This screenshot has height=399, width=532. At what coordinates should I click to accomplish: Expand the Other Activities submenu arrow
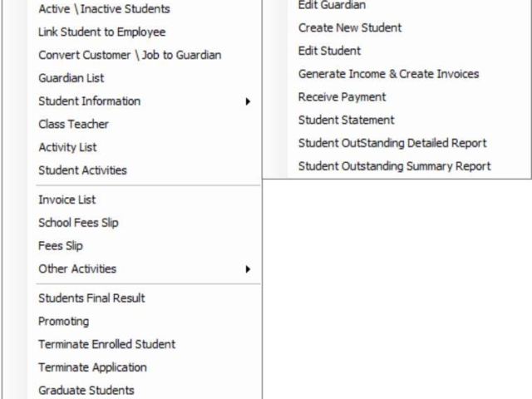pyautogui.click(x=248, y=269)
